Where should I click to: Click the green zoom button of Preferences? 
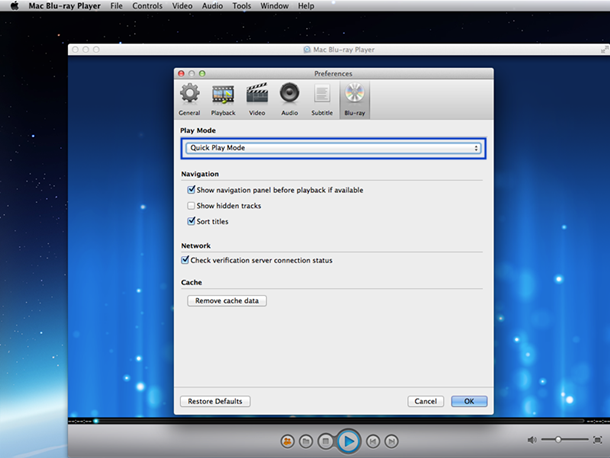202,73
